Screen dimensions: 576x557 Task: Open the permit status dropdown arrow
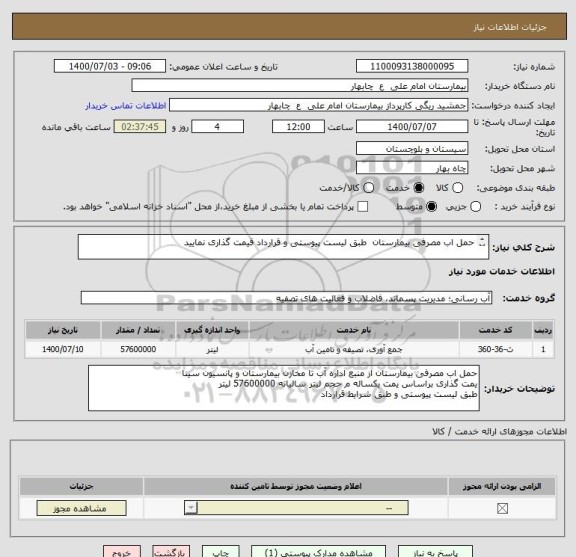tap(191, 508)
